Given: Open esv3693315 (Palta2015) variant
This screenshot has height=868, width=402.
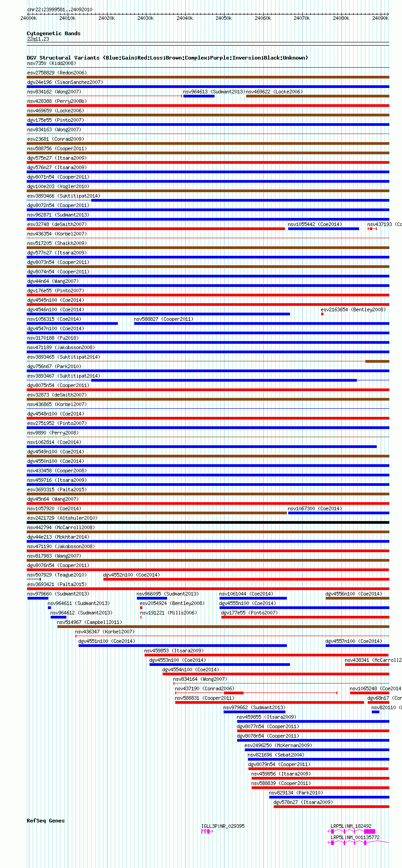Looking at the screenshot, I should 57,489.
